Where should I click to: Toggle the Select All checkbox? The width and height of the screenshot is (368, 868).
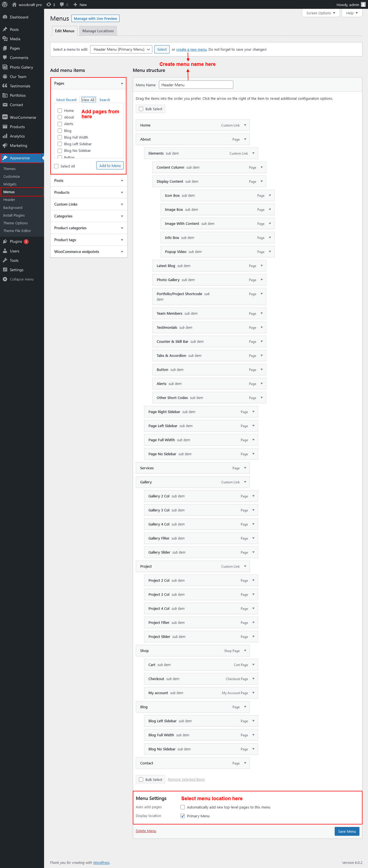(x=56, y=166)
